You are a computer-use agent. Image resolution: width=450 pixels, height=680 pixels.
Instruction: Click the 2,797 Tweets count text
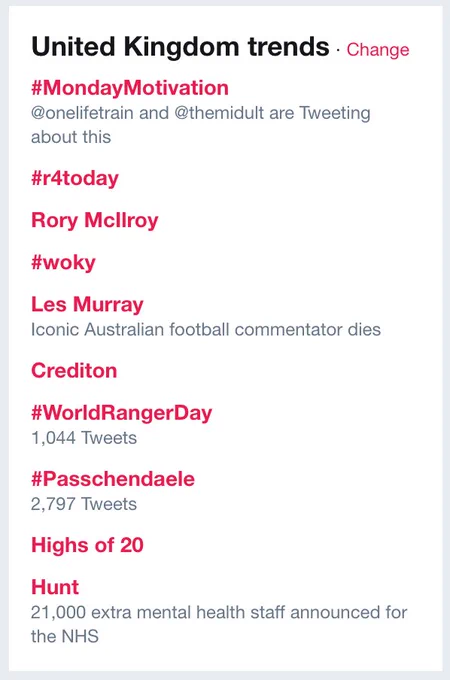84,504
